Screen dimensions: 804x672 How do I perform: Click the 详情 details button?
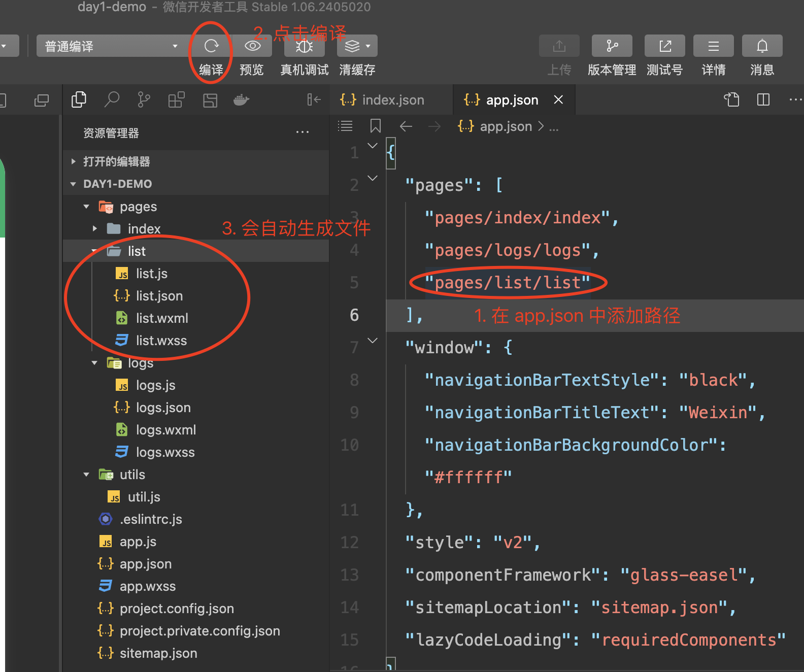pos(713,46)
